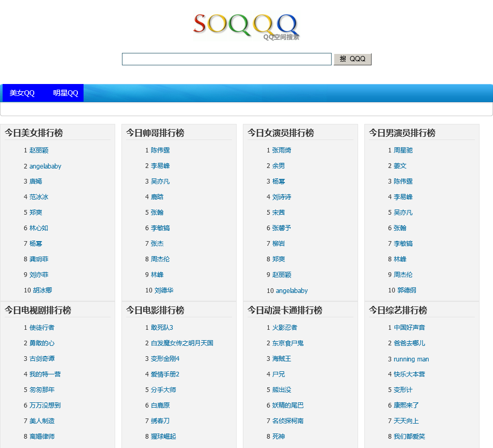Screen dimensions: 493x448
Task: Open 分手大师 link
Action: (x=163, y=390)
